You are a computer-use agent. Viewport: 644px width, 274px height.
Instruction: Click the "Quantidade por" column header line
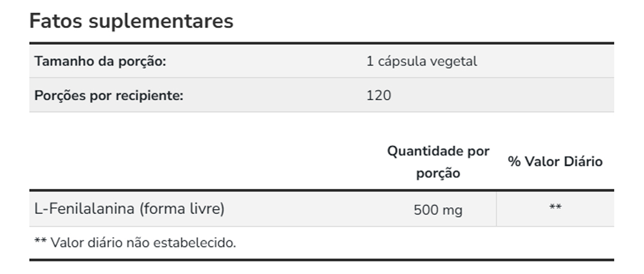tap(438, 151)
